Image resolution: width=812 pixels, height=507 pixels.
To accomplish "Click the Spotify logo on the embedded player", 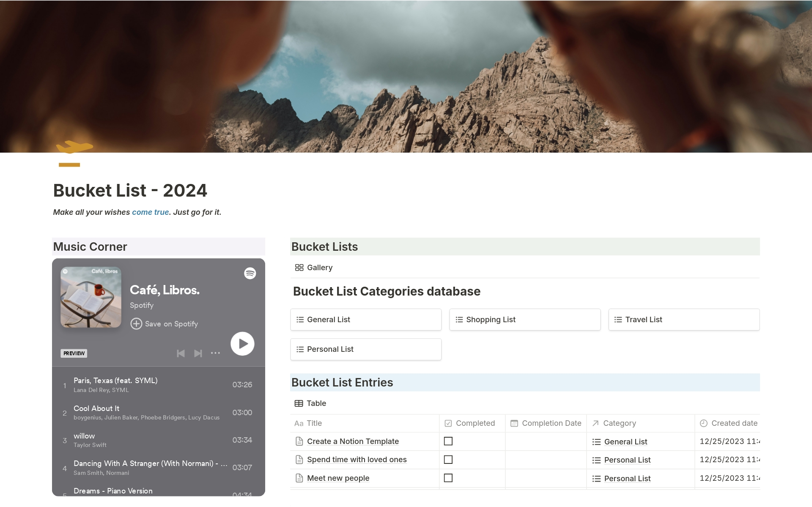I will 250,274.
